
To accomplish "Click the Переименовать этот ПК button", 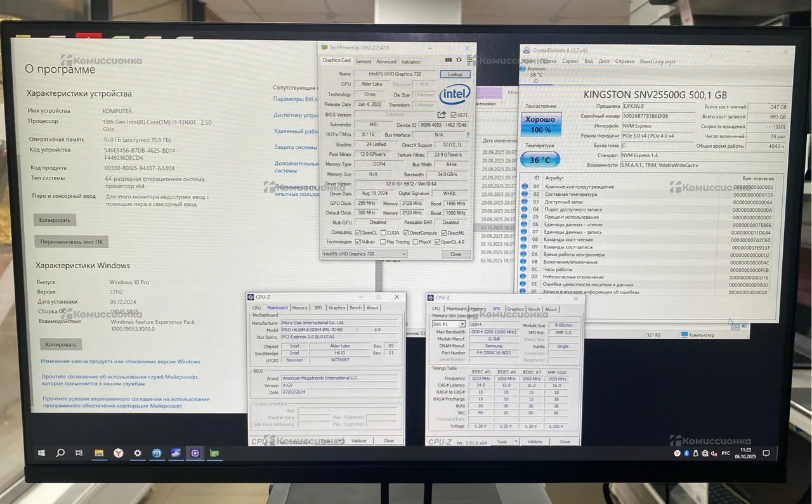I will pos(71,242).
